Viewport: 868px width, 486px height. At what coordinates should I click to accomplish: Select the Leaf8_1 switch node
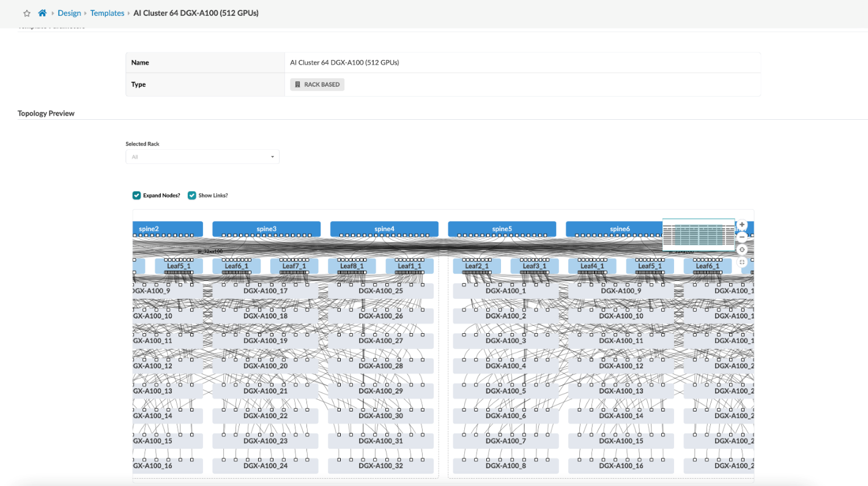point(352,266)
